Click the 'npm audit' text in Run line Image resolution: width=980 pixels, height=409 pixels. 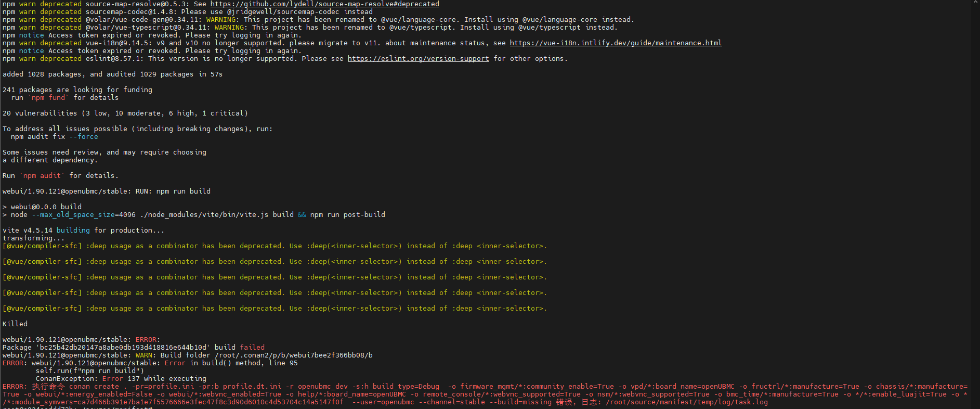point(44,176)
